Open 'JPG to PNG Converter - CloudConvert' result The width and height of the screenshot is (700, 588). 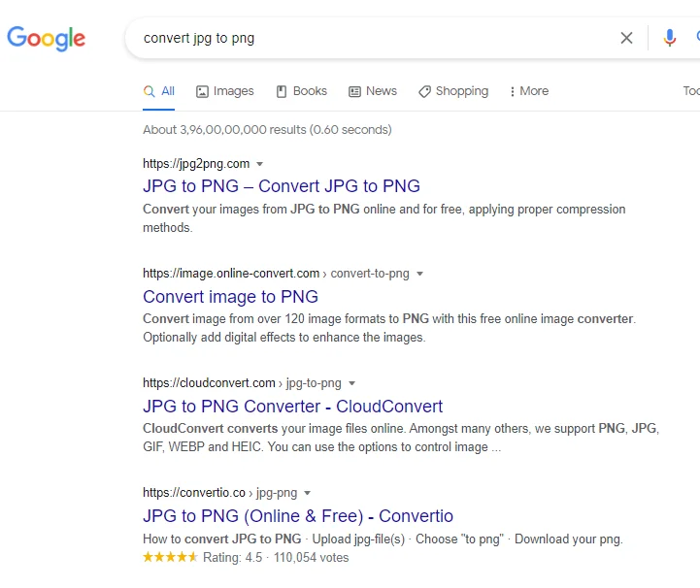point(293,407)
